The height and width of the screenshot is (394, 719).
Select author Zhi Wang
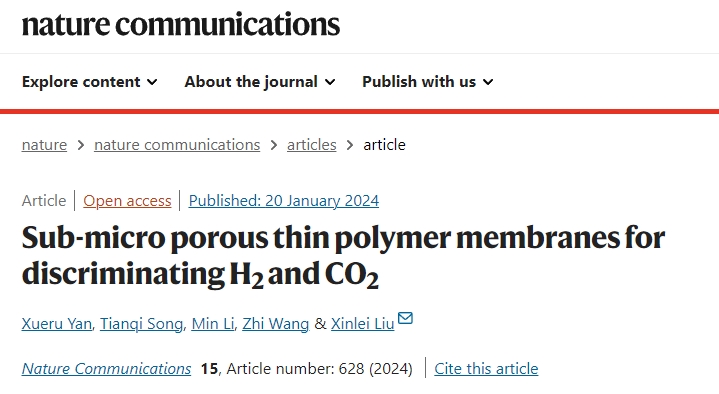click(x=276, y=324)
